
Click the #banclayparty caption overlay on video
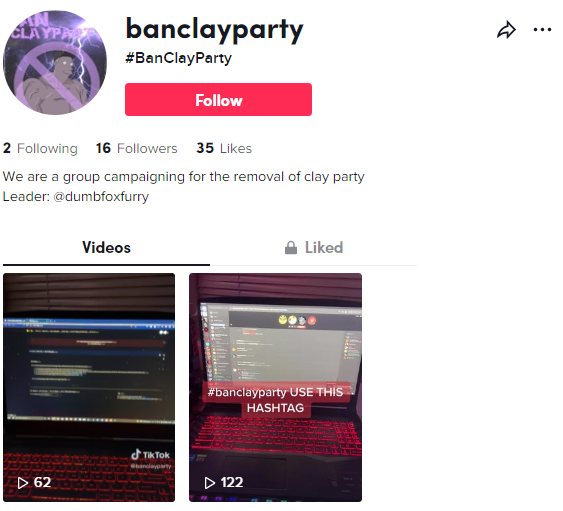[275, 400]
